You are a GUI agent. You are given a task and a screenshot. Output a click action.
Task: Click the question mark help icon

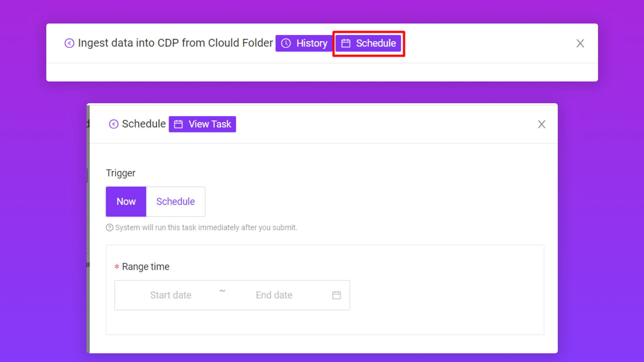(109, 228)
